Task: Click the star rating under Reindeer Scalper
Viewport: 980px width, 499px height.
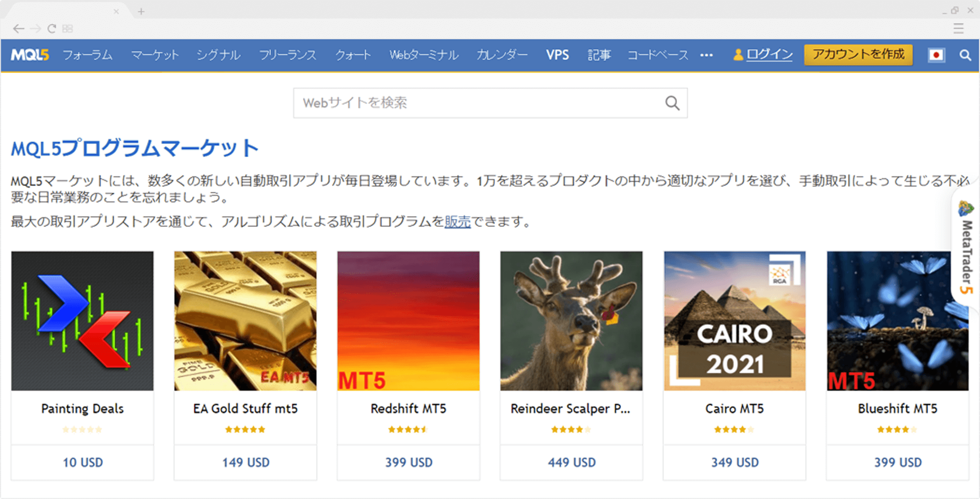Action: click(571, 430)
